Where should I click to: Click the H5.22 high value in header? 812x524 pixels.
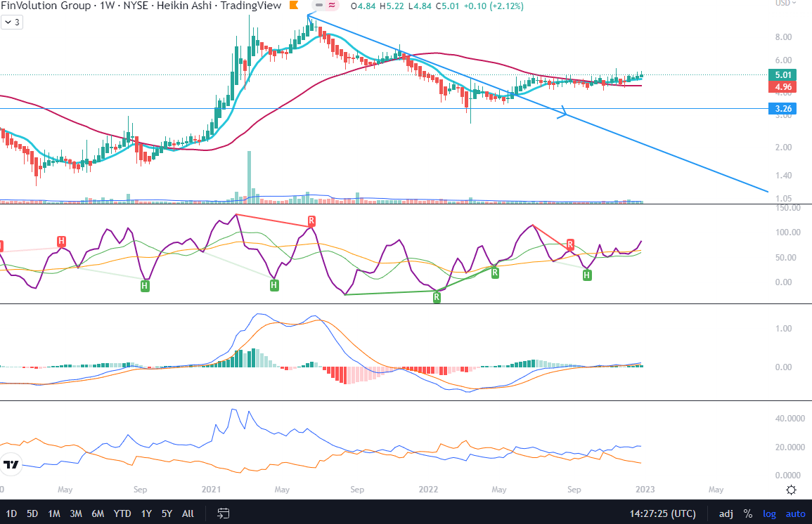click(392, 6)
